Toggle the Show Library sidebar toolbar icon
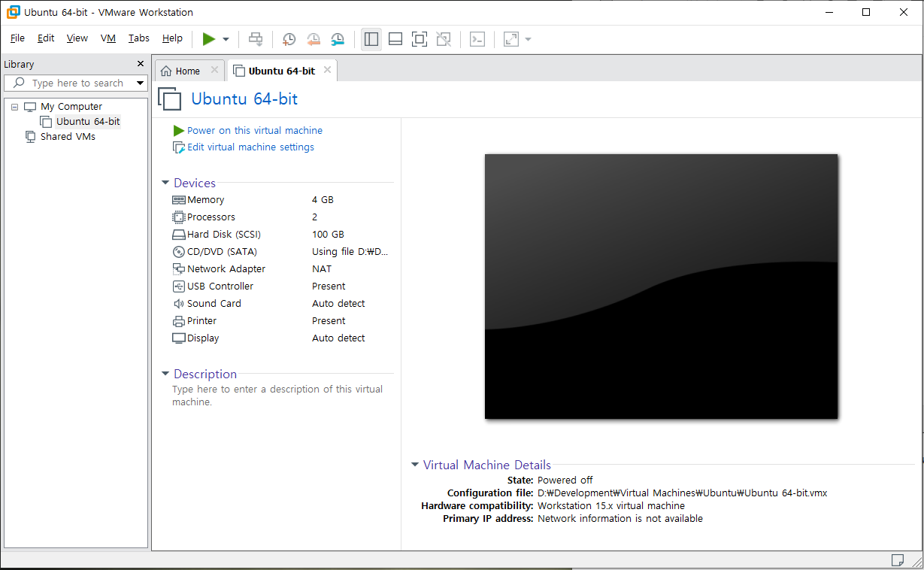The image size is (924, 570). click(371, 39)
